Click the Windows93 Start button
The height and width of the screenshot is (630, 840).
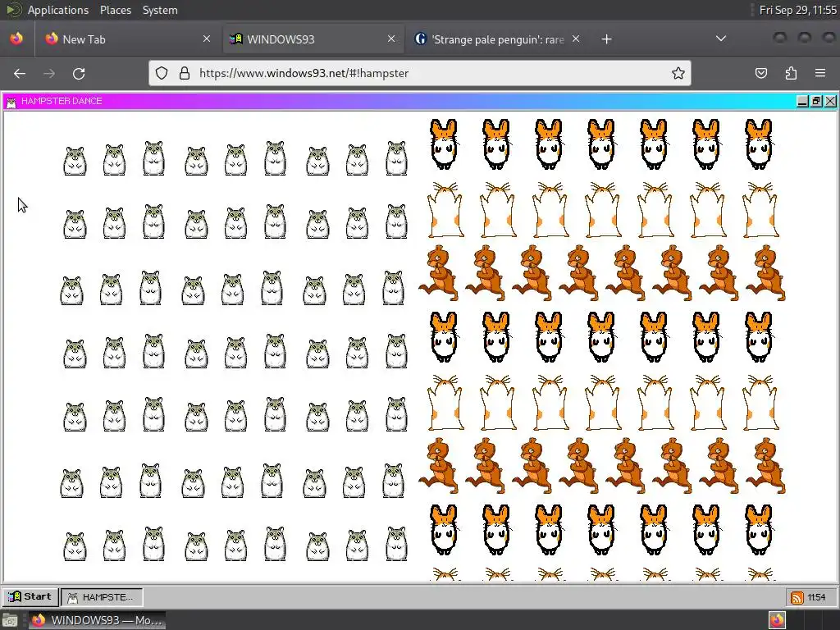pyautogui.click(x=30, y=597)
